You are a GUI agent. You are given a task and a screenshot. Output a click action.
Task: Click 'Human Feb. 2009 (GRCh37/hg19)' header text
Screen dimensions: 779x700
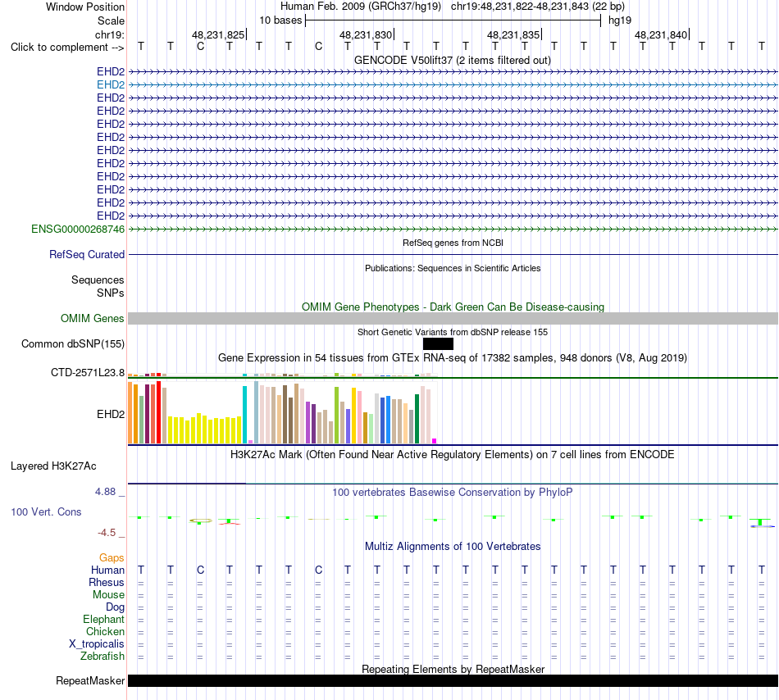361,7
